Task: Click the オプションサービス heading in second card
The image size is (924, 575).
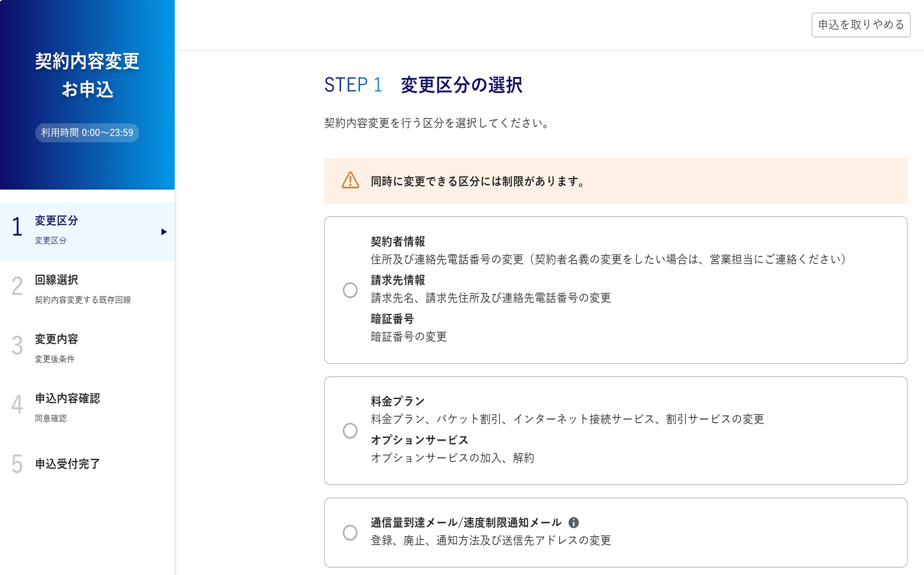Action: [x=419, y=440]
